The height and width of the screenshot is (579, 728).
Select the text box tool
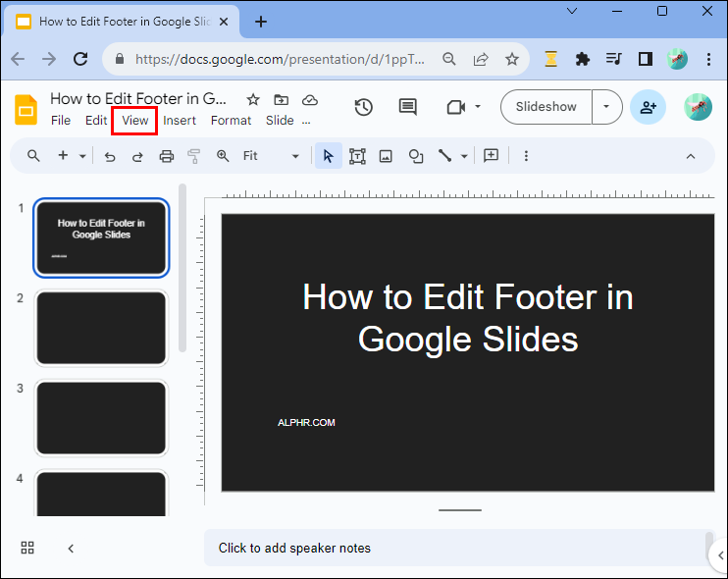[357, 156]
